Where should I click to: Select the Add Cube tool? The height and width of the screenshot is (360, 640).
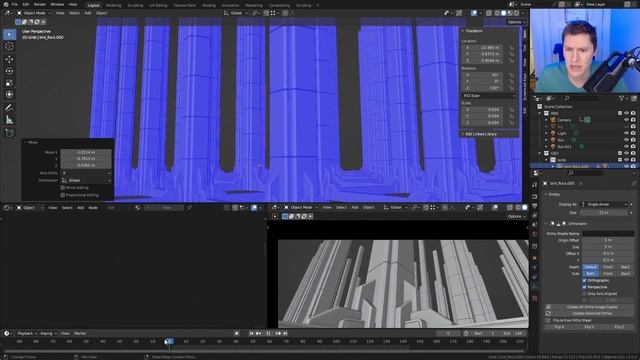pos(9,133)
